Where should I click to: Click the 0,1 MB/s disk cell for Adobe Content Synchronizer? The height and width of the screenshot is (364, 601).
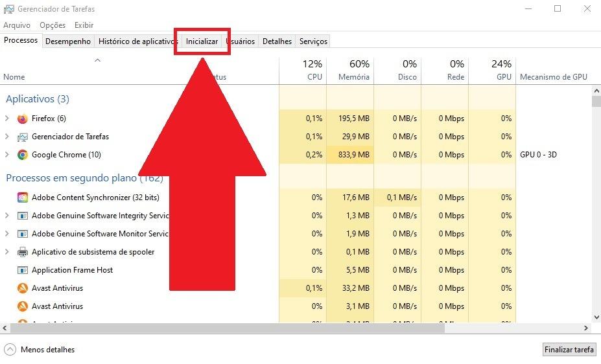point(397,198)
